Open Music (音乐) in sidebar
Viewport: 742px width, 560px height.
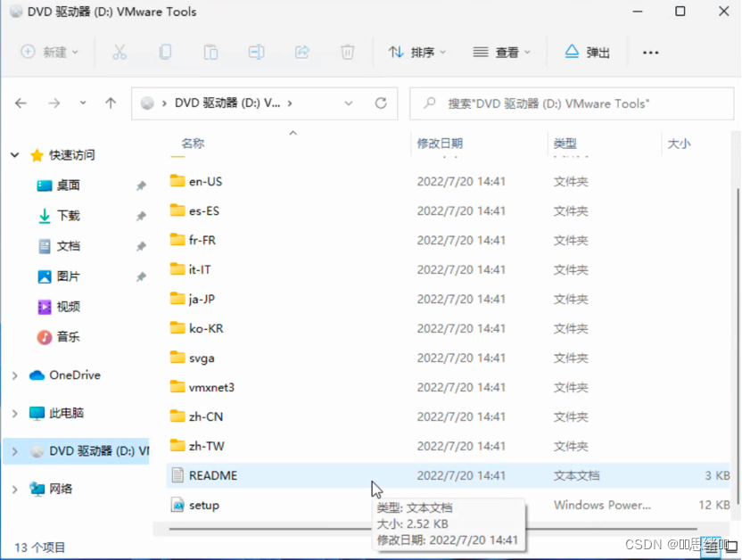[58, 337]
